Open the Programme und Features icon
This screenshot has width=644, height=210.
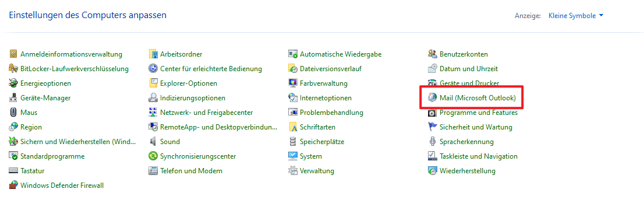click(x=433, y=113)
